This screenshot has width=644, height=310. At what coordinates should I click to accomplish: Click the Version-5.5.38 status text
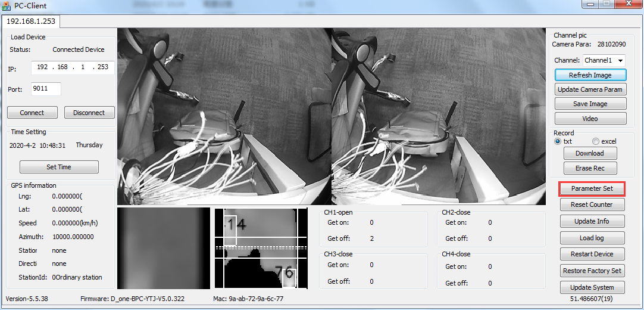pyautogui.click(x=27, y=299)
